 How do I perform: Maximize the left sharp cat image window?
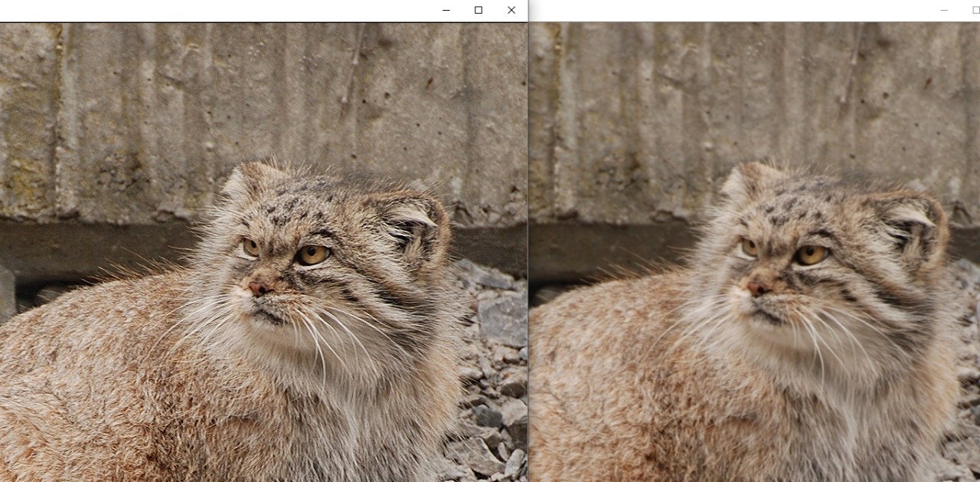(479, 11)
